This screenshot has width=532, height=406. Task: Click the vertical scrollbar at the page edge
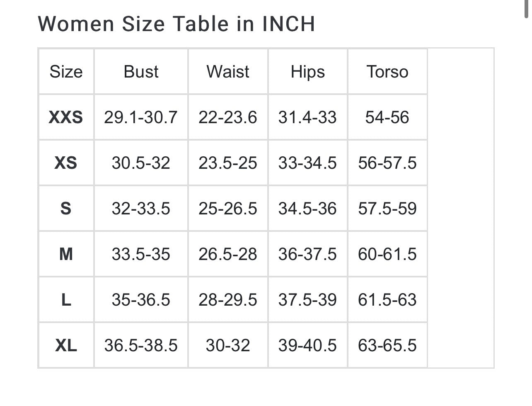click(527, 8)
